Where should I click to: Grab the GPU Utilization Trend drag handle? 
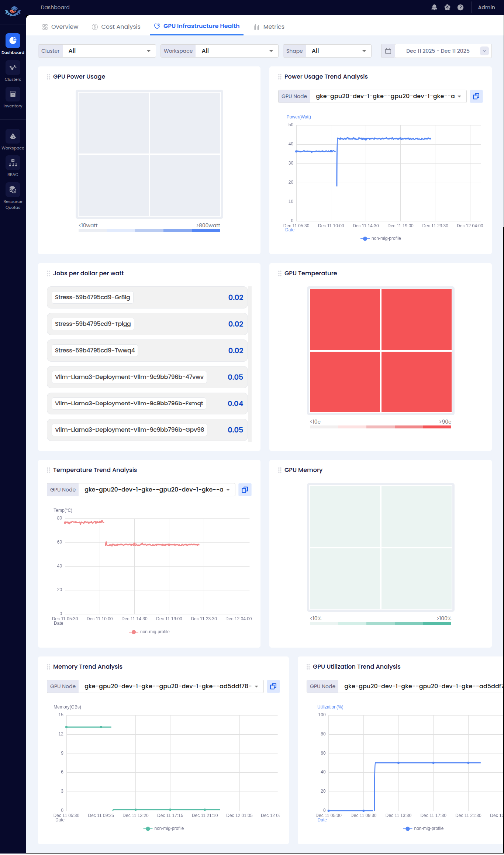pyautogui.click(x=308, y=667)
